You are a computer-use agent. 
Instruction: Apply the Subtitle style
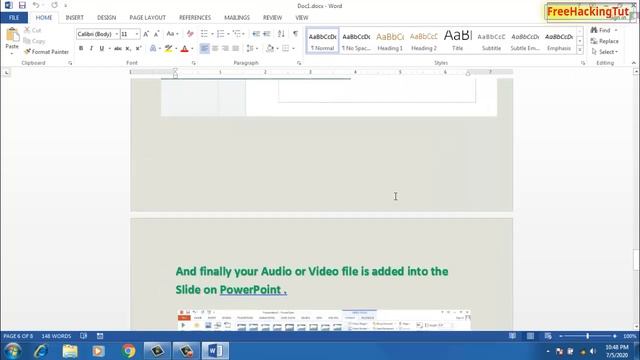pos(491,41)
